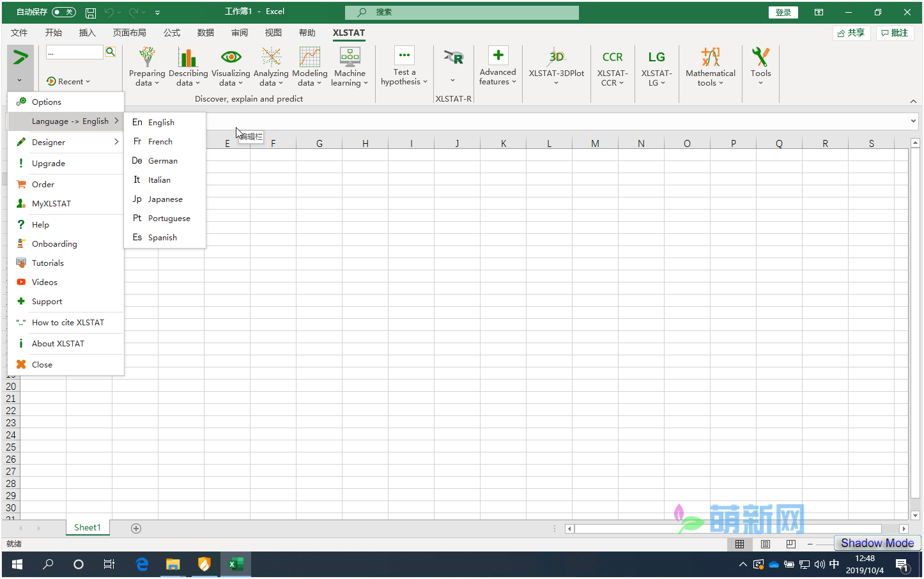Screen dimensions: 924x579
Task: Switch to page layout view icon
Action: coord(765,544)
